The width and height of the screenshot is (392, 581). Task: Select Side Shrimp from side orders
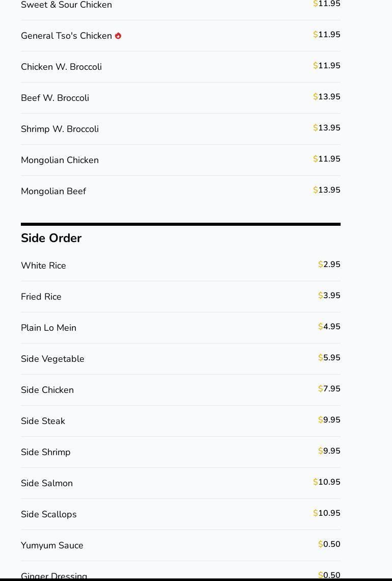tap(181, 452)
